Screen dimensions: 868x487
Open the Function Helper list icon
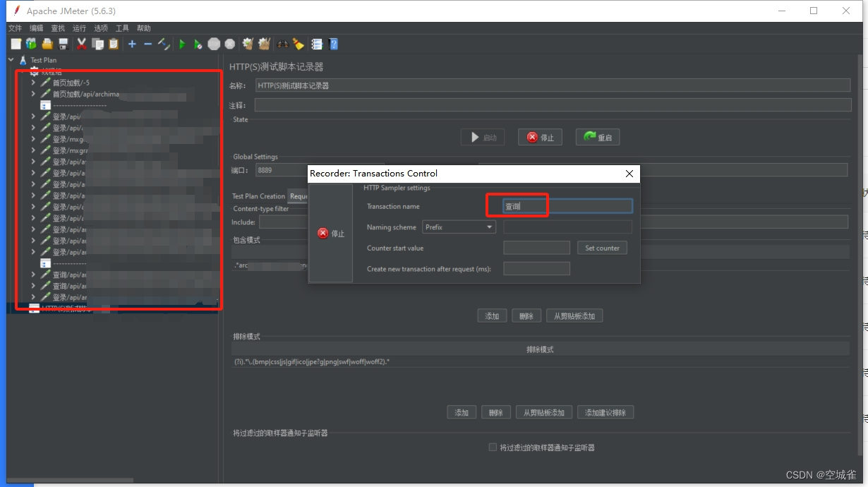[x=317, y=44]
